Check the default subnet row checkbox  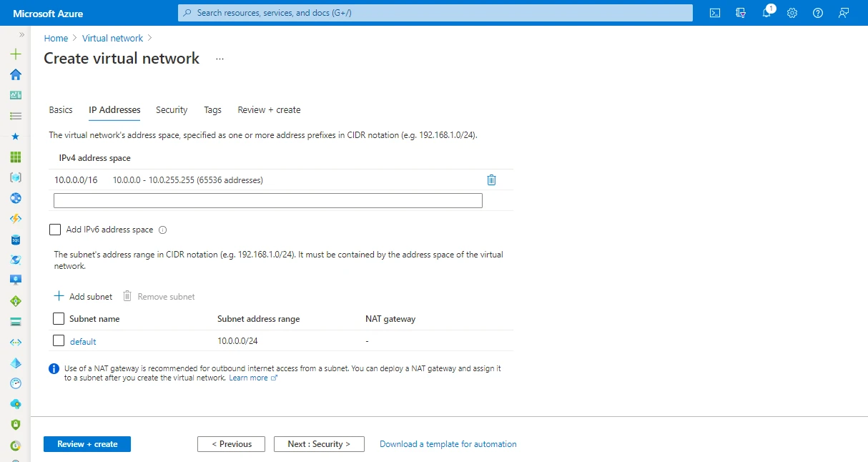pos(59,341)
